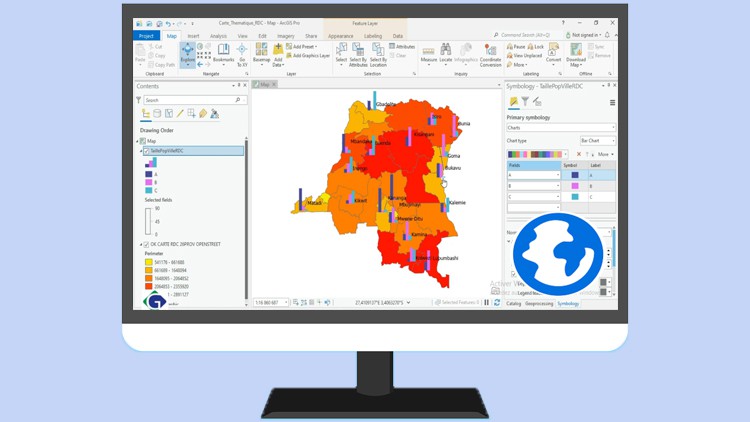This screenshot has height=422, width=750.
Task: Click the Convert labels icon
Action: [x=553, y=49]
